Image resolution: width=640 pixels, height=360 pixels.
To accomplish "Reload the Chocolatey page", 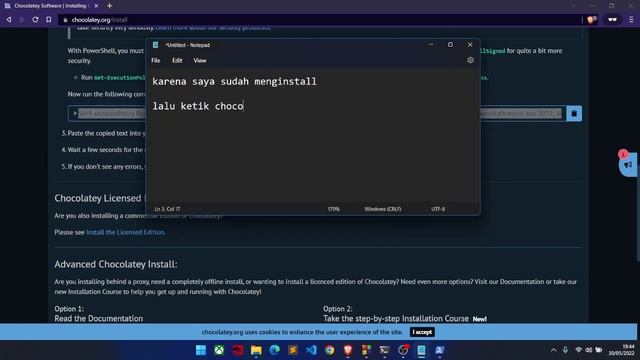I will (35, 20).
